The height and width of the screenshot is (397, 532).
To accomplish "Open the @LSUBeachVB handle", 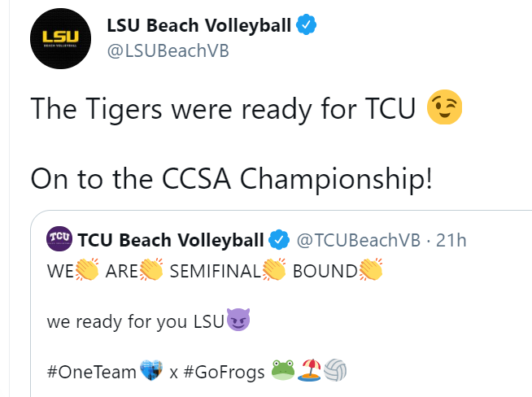I will (x=168, y=50).
